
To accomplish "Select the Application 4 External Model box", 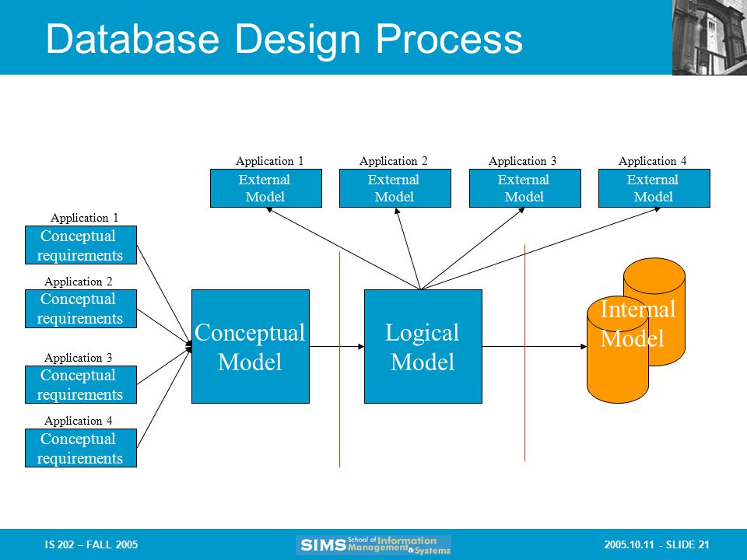I will click(x=654, y=188).
